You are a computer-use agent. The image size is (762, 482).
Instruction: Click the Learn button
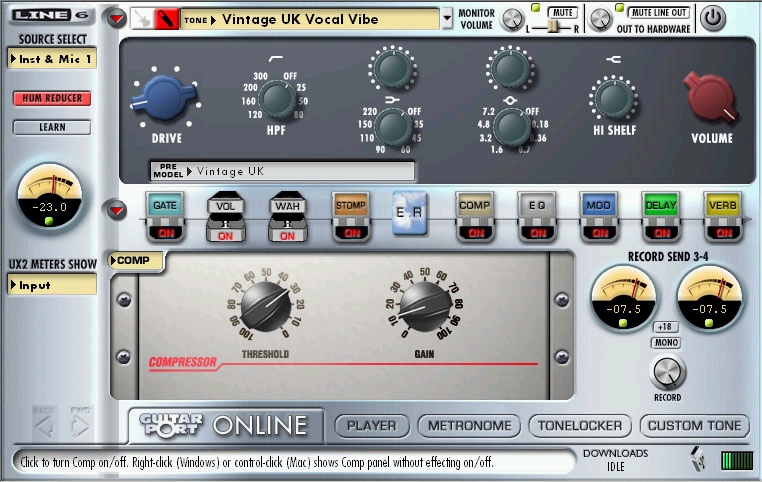click(52, 127)
